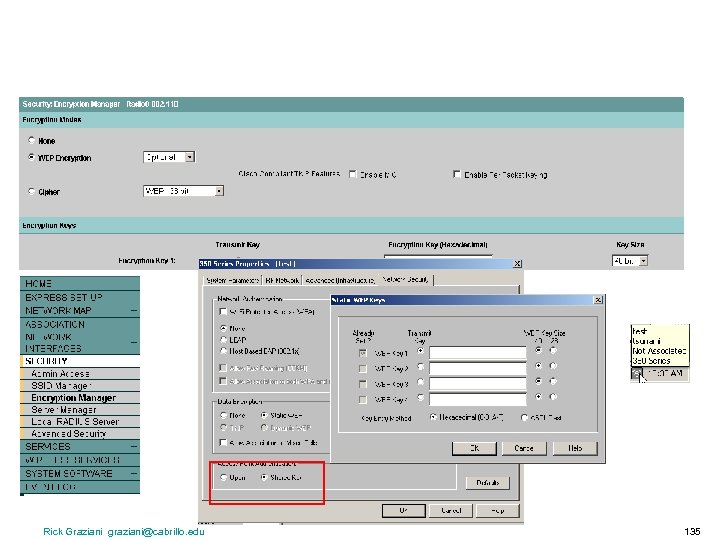Select the None encryption mode radio
The image size is (720, 540).
[31, 140]
